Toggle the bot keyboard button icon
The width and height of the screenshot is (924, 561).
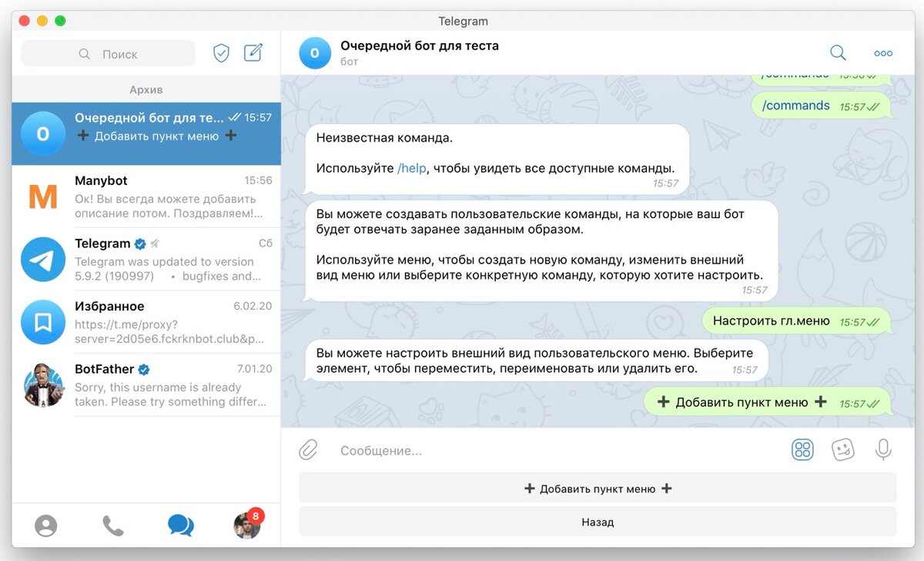[802, 450]
